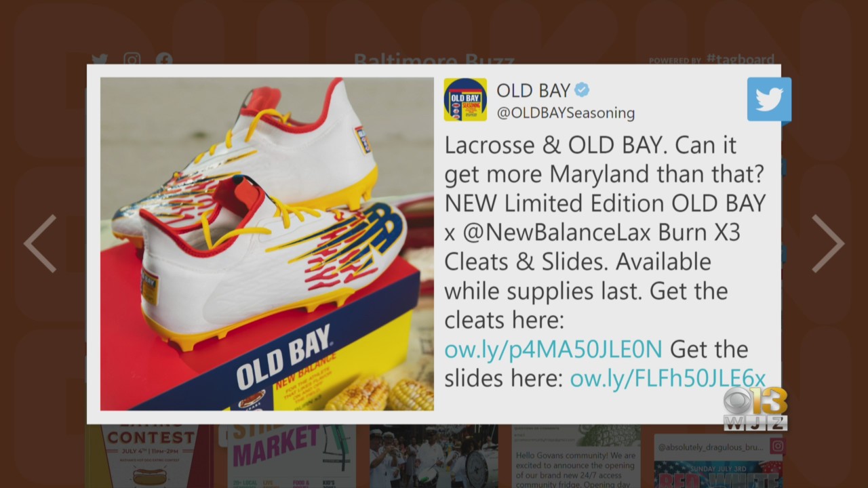The width and height of the screenshot is (868, 488).
Task: Open the slides link ow.ly/FLFh50JLE6x
Action: coord(667,378)
